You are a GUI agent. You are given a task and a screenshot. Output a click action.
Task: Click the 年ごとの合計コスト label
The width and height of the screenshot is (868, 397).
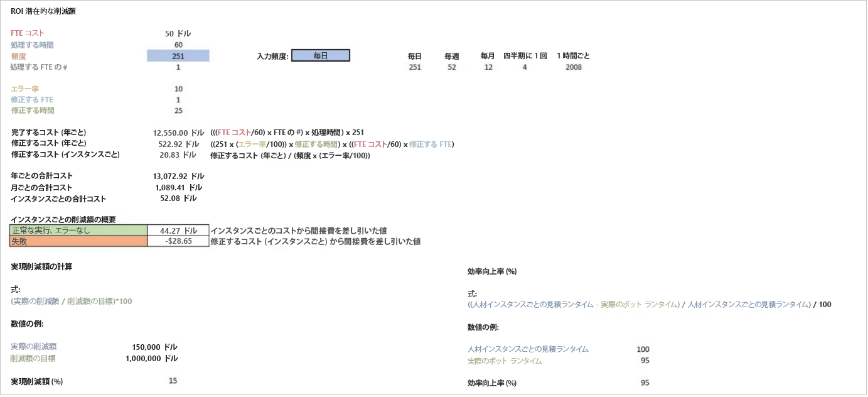click(x=41, y=176)
